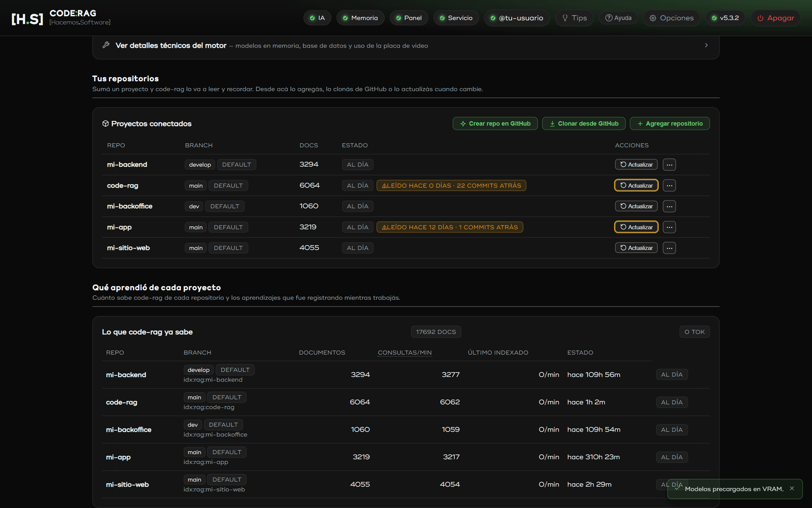Click hace 1h 2m timestamp
Image resolution: width=812 pixels, height=508 pixels.
[586, 402]
